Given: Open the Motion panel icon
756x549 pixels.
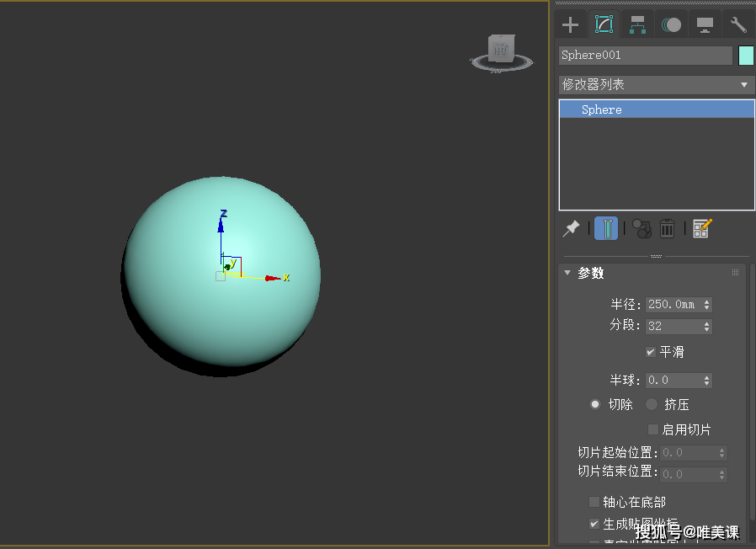Looking at the screenshot, I should tap(671, 24).
